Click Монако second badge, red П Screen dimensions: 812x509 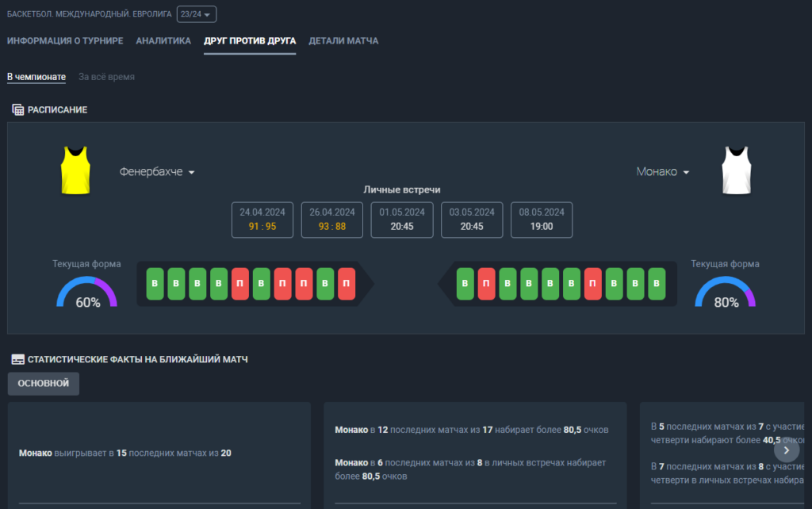click(486, 284)
